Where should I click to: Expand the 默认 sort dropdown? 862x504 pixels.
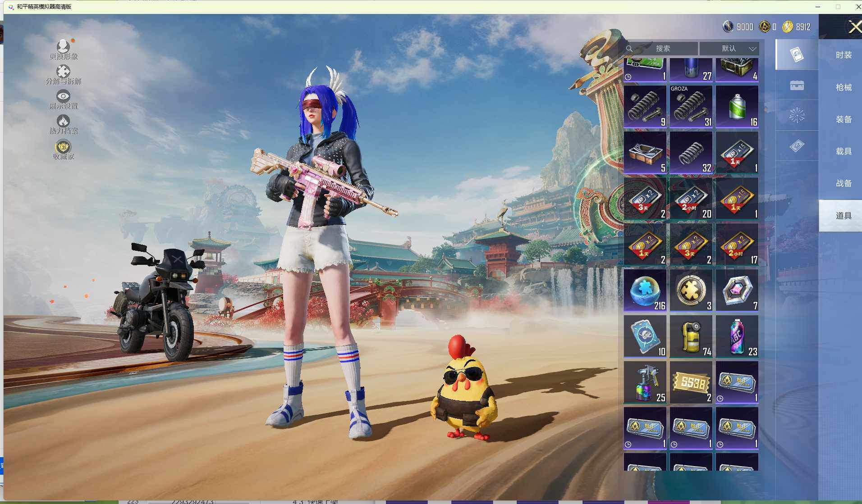(729, 49)
